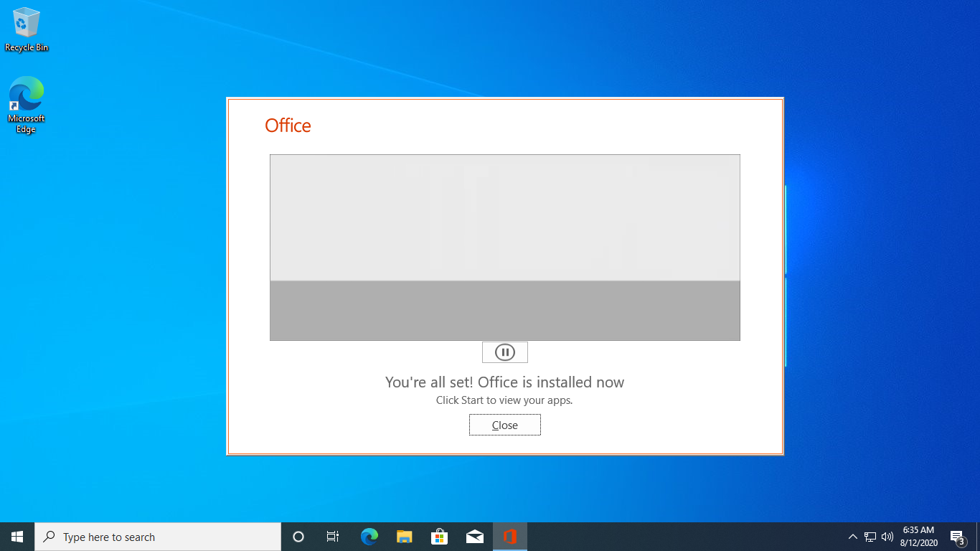Open the Windows Start menu
This screenshot has height=551, width=980.
click(x=17, y=537)
